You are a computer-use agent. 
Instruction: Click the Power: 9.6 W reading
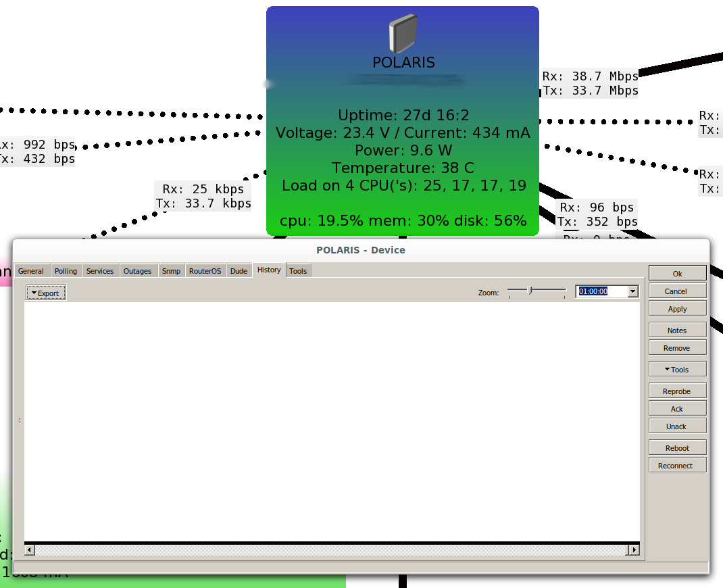click(x=403, y=150)
